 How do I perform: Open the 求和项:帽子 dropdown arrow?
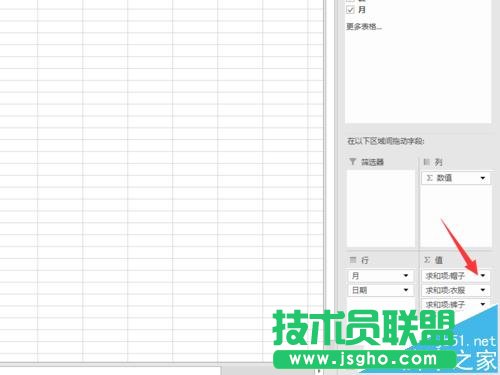tap(483, 275)
